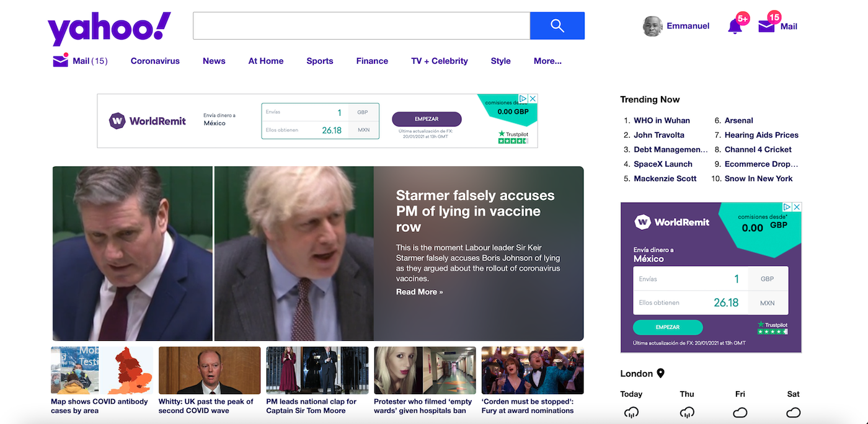Close the top WorldRemit banner ad
The image size is (868, 424).
coord(533,99)
